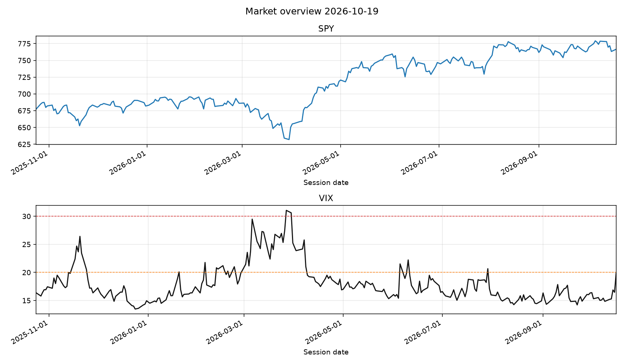Click the 'Market overview 2026-10-19' figure title
624x364 pixels.
tap(312, 12)
